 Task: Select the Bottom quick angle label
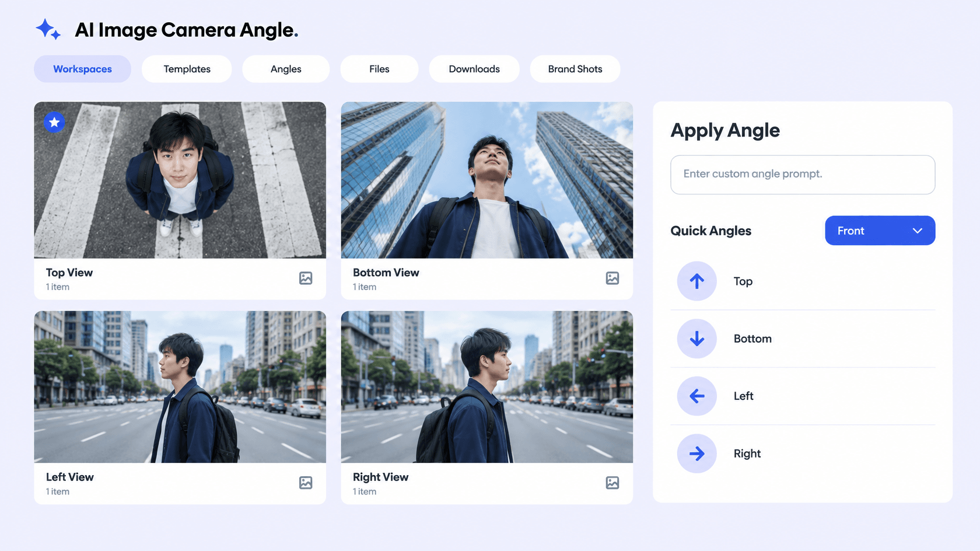pos(752,339)
